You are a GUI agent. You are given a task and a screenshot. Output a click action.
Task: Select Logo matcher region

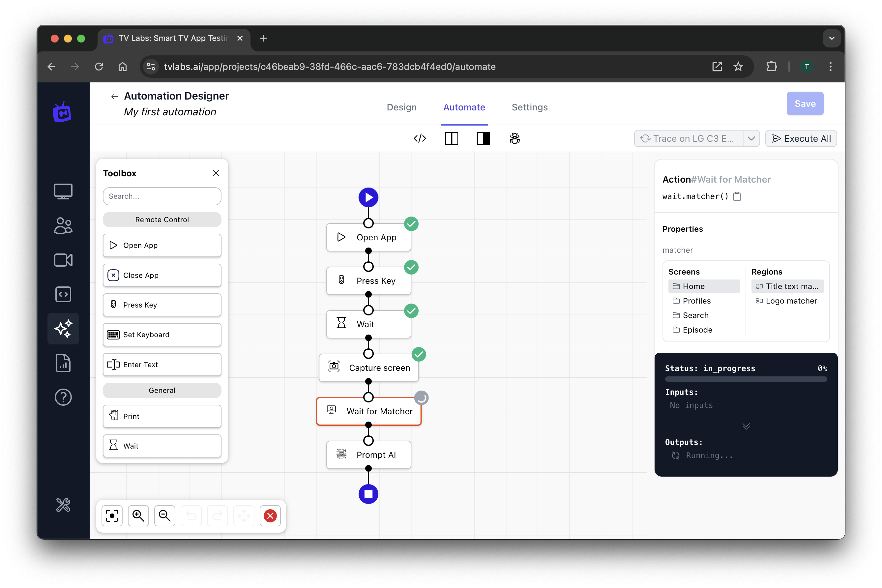(791, 301)
